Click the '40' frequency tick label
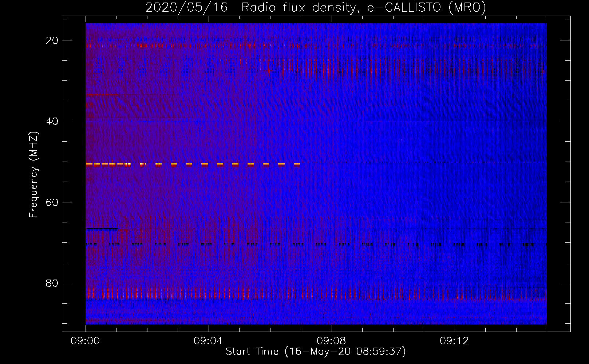The height and width of the screenshot is (364, 589). (52, 121)
